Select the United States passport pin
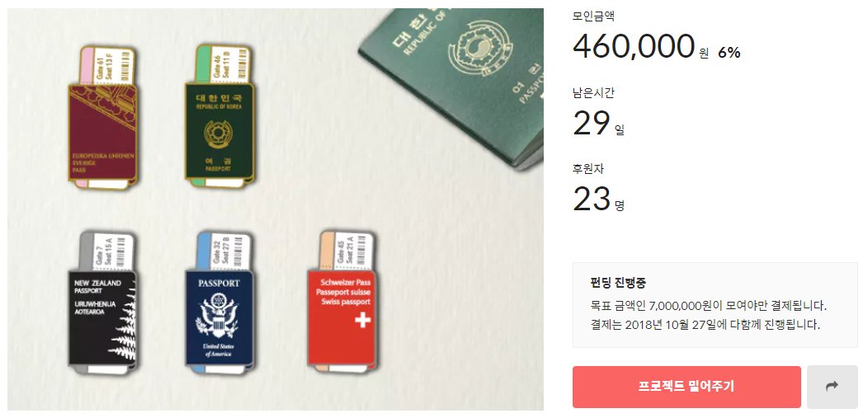This screenshot has height=418, width=868. click(x=219, y=303)
